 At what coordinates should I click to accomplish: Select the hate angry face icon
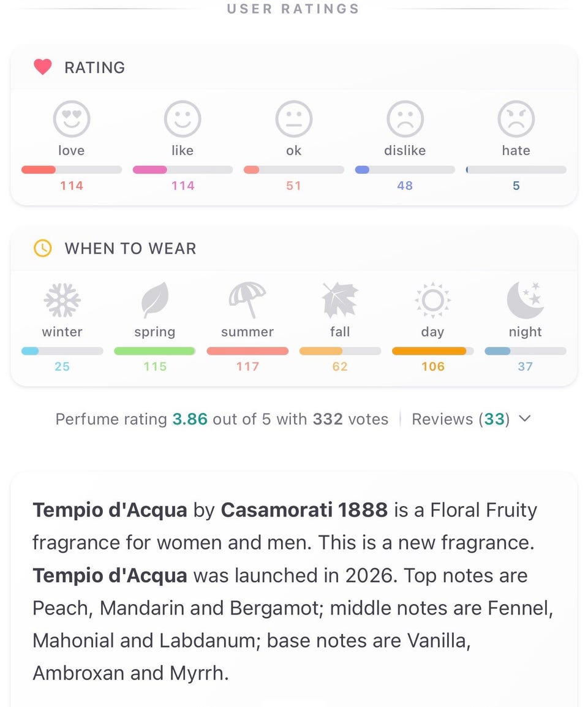click(516, 119)
